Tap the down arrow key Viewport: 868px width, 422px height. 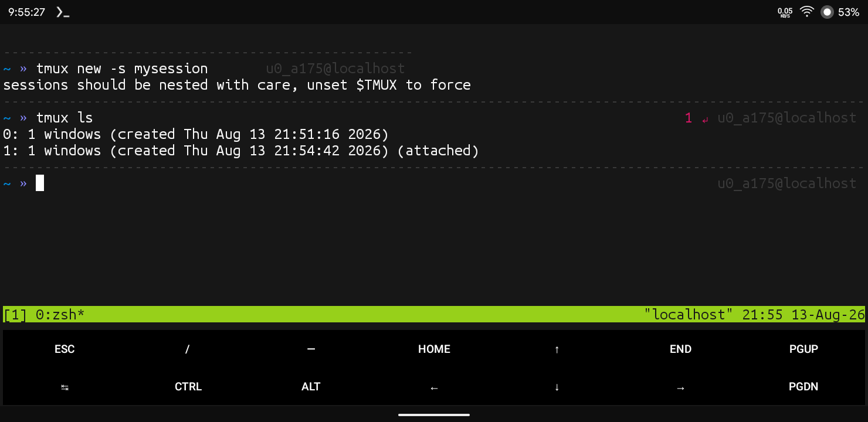[557, 387]
